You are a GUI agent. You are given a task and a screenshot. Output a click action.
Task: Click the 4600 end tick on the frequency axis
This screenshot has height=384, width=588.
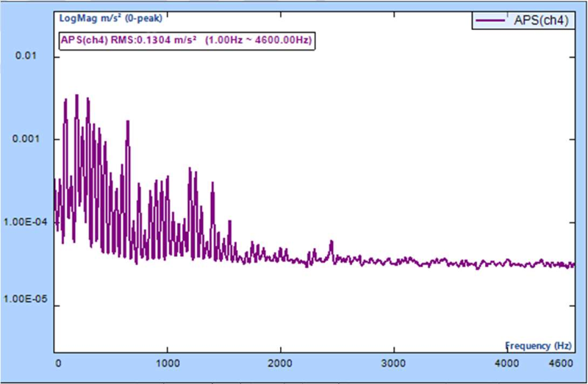562,363
